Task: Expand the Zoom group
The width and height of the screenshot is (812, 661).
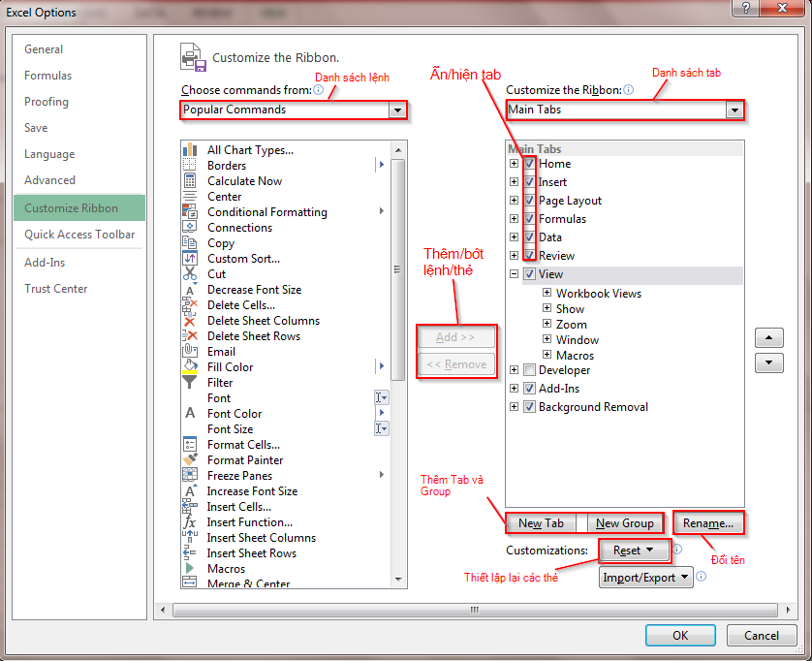Action: (547, 324)
